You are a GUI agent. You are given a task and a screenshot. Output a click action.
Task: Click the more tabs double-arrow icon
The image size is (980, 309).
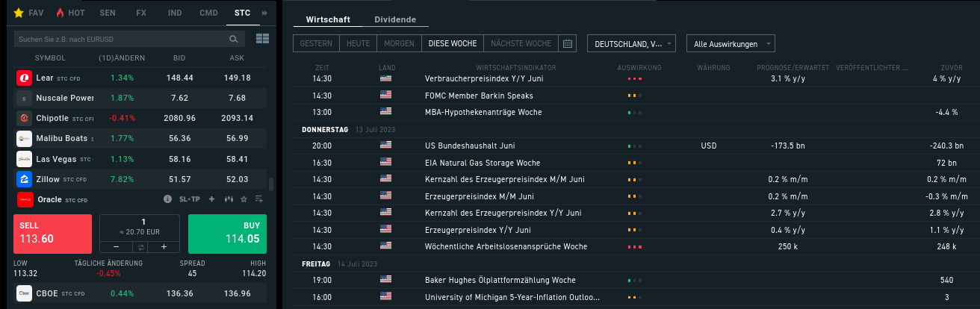tap(264, 13)
